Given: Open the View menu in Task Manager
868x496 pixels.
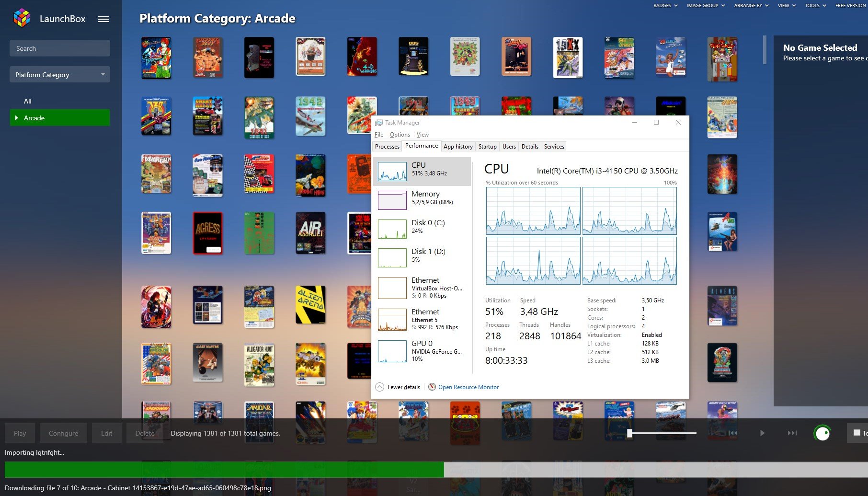Looking at the screenshot, I should (x=423, y=135).
